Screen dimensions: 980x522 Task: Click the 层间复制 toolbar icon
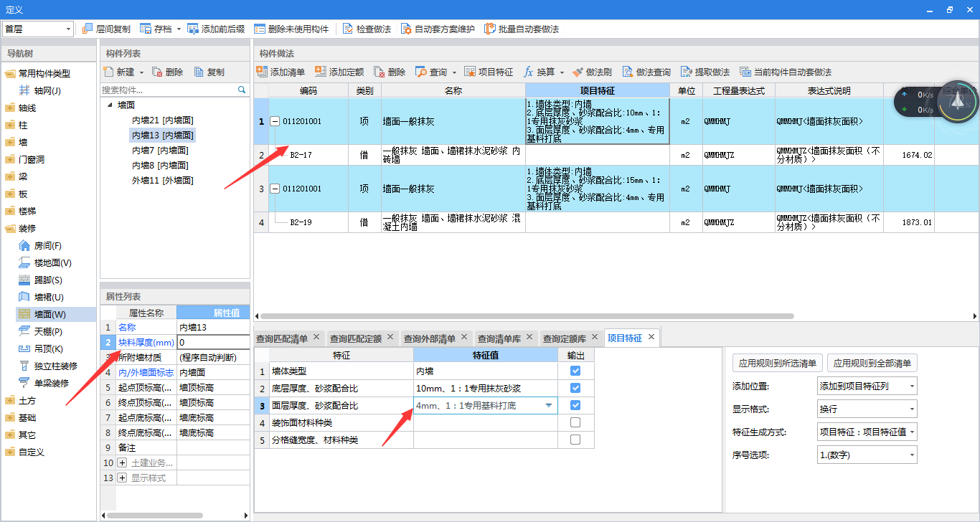tap(88, 29)
